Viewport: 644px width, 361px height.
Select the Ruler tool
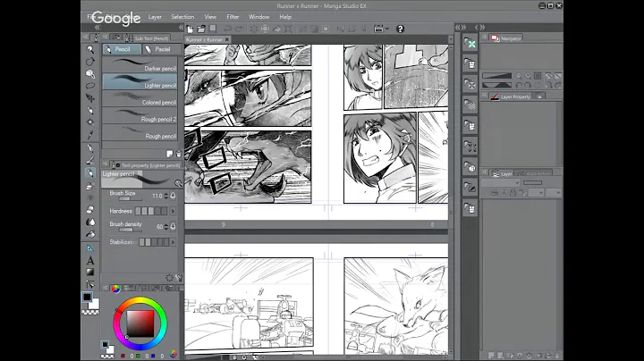point(90,248)
